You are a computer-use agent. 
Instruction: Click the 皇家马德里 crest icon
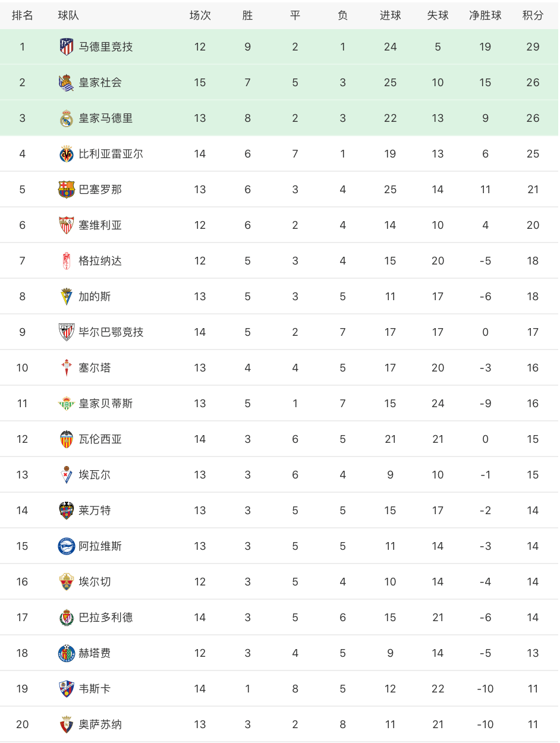tap(67, 118)
